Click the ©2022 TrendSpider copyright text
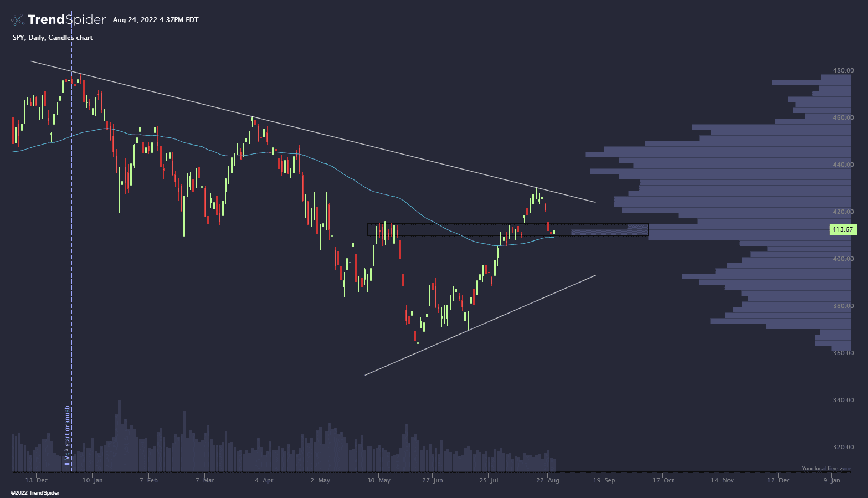Viewport: 868px width, 498px height. click(x=35, y=492)
